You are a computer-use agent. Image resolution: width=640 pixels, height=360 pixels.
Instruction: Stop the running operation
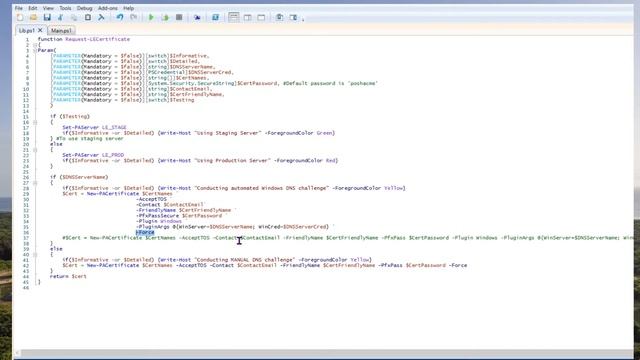(179, 18)
